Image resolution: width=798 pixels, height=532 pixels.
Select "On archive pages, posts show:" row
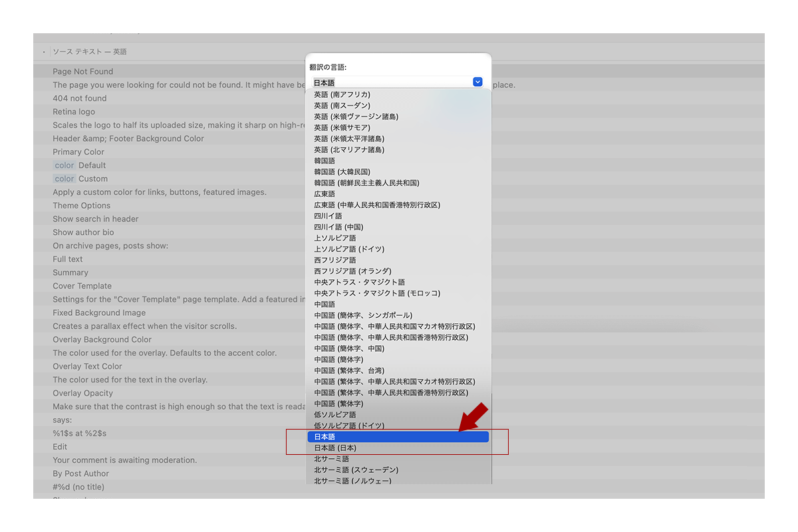110,245
